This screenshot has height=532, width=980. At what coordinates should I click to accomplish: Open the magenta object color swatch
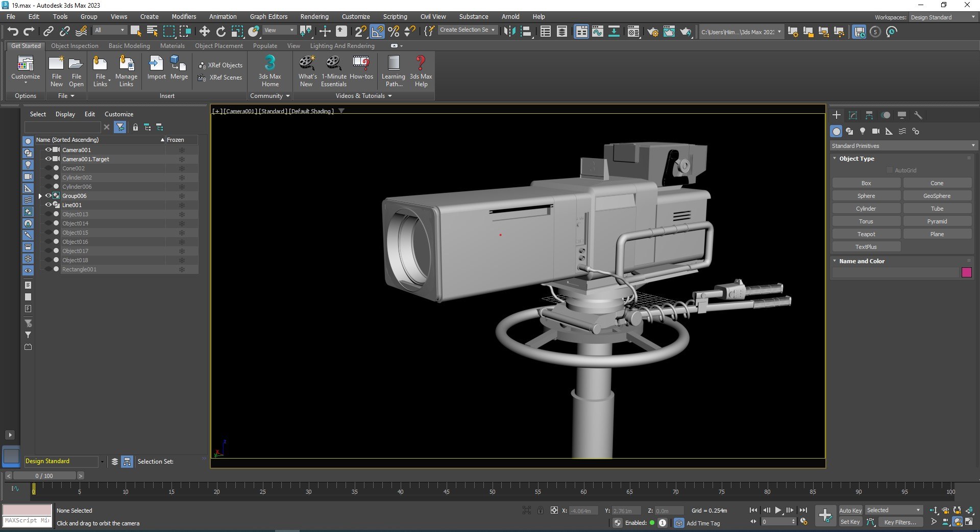(x=966, y=272)
